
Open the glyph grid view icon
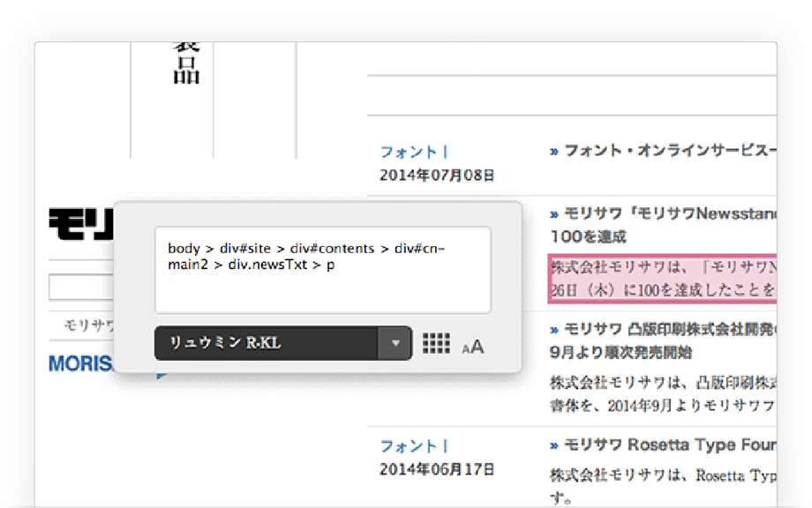point(436,344)
